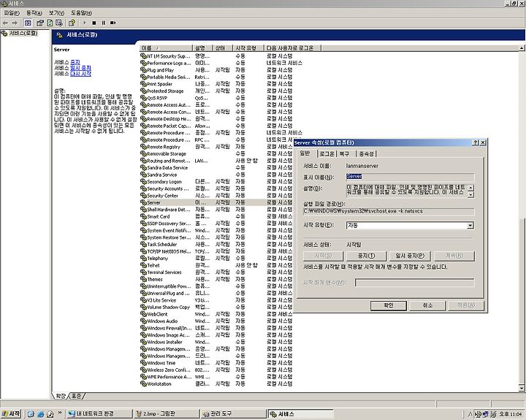526x420 pixels.
Task: Select the 일반 tab in Server dialog
Action: point(305,153)
